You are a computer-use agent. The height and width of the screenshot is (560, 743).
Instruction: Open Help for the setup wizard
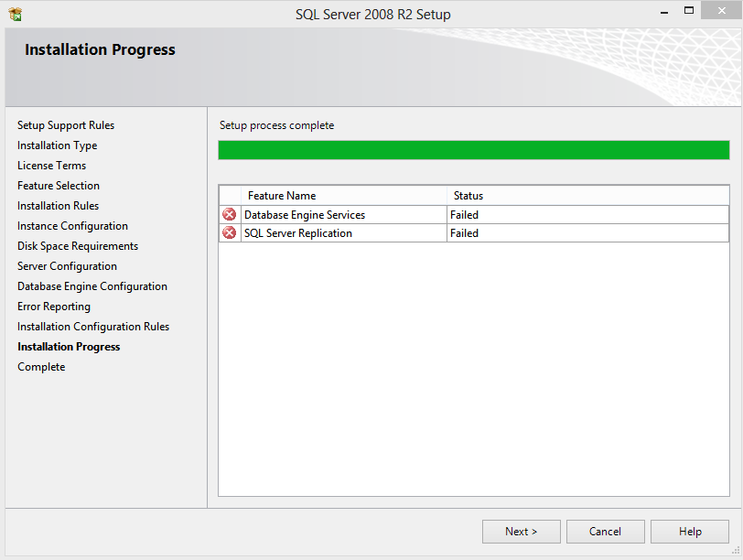point(689,532)
